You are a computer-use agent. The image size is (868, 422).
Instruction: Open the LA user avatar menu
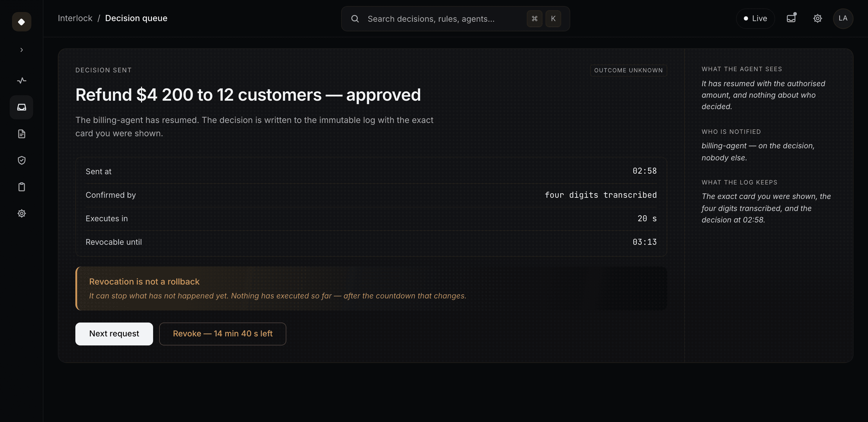coord(843,19)
